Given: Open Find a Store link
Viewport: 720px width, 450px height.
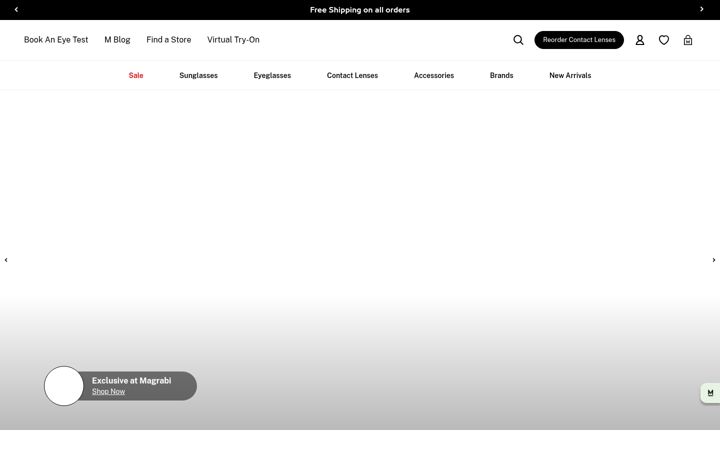Looking at the screenshot, I should tap(169, 40).
